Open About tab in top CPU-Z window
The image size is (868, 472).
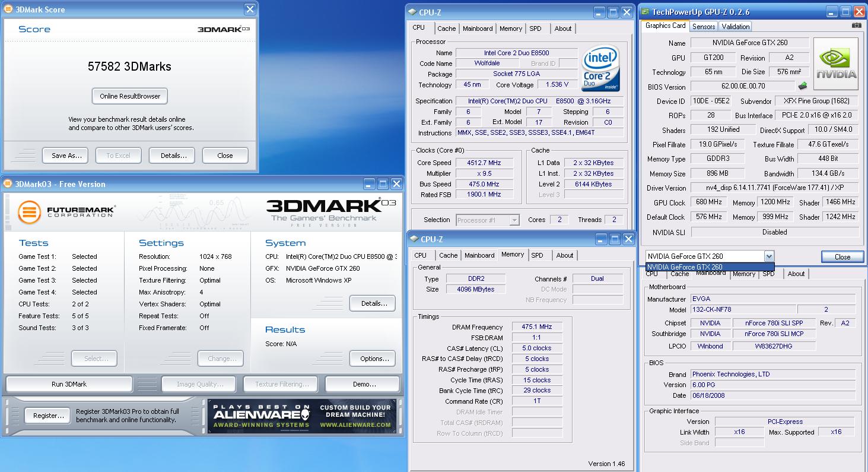point(563,28)
